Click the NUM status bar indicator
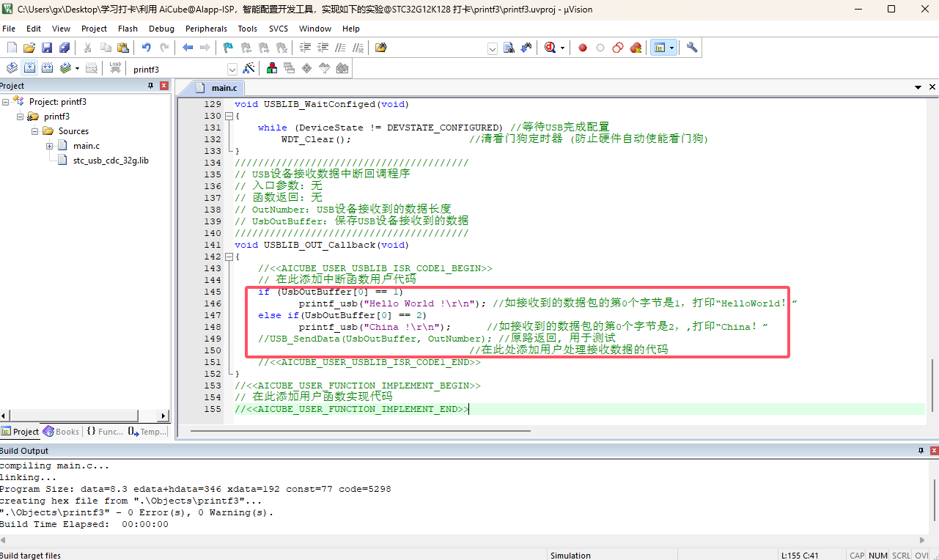 pyautogui.click(x=877, y=556)
